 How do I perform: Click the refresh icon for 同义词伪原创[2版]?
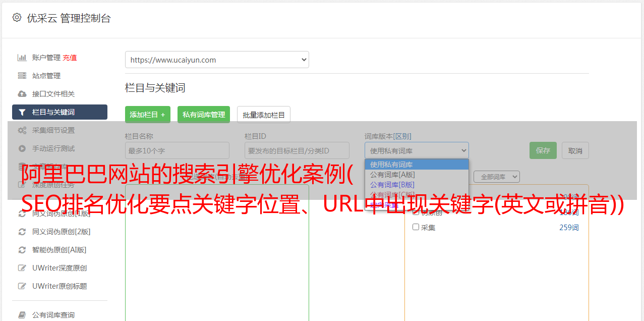22,232
